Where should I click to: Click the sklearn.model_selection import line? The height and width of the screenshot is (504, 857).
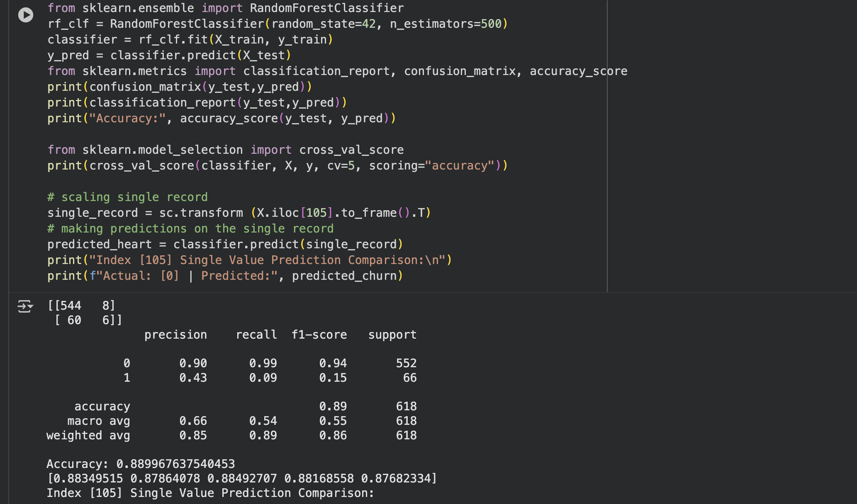pyautogui.click(x=225, y=150)
